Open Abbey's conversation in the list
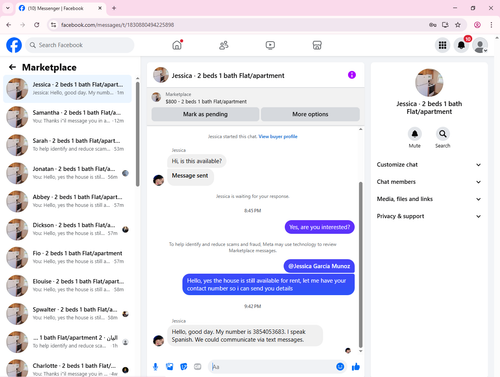The height and width of the screenshot is (377, 500). [x=67, y=201]
